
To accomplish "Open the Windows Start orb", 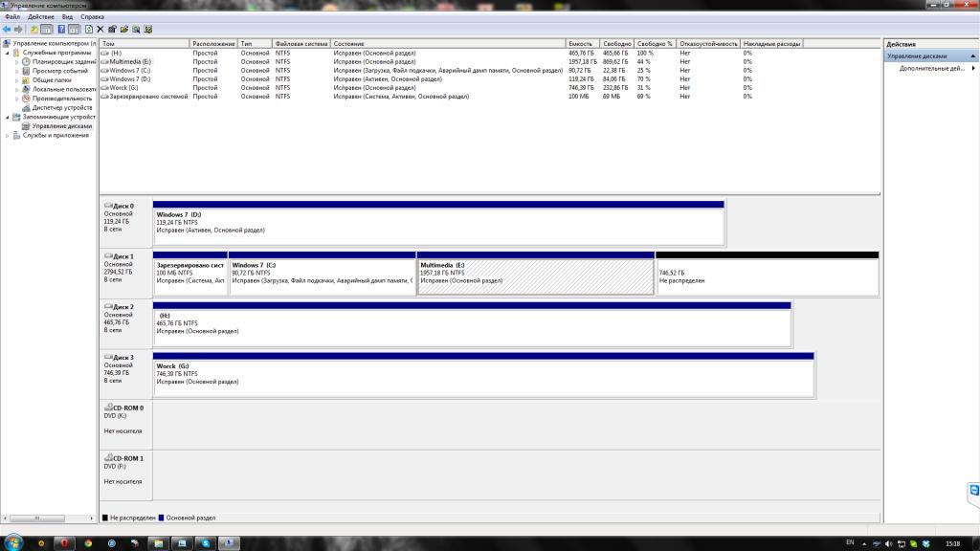I will pyautogui.click(x=13, y=542).
